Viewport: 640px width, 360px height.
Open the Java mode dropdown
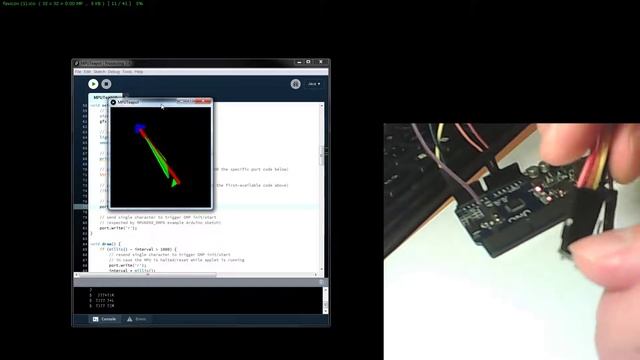314,84
